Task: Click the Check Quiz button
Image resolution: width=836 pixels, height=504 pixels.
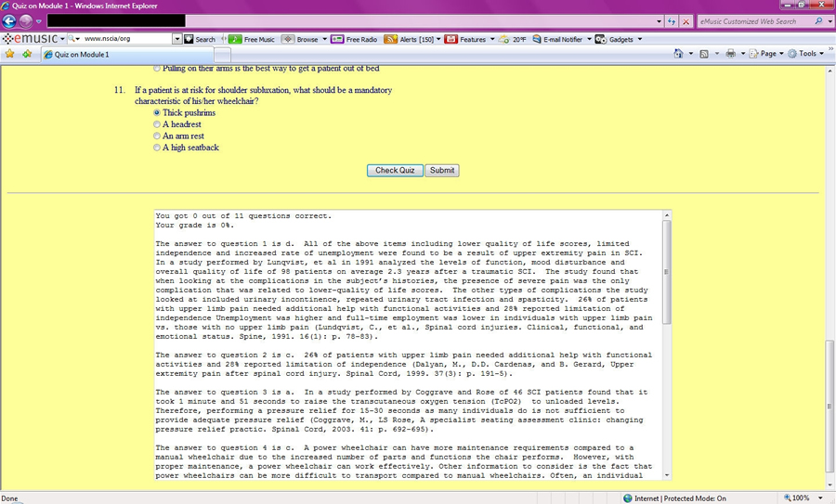Action: (395, 171)
